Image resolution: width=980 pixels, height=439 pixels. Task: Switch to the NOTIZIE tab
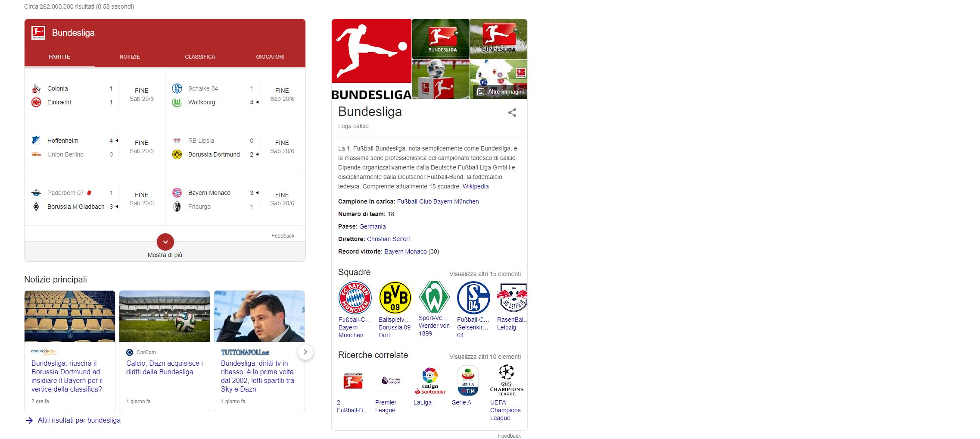130,56
